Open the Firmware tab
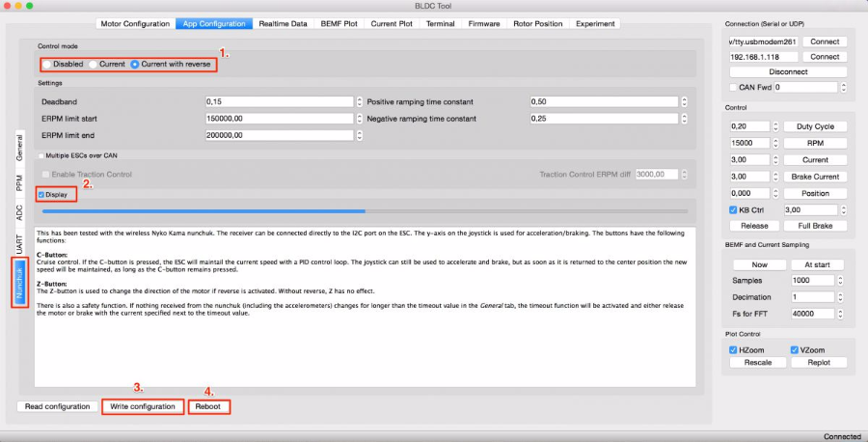 484,23
